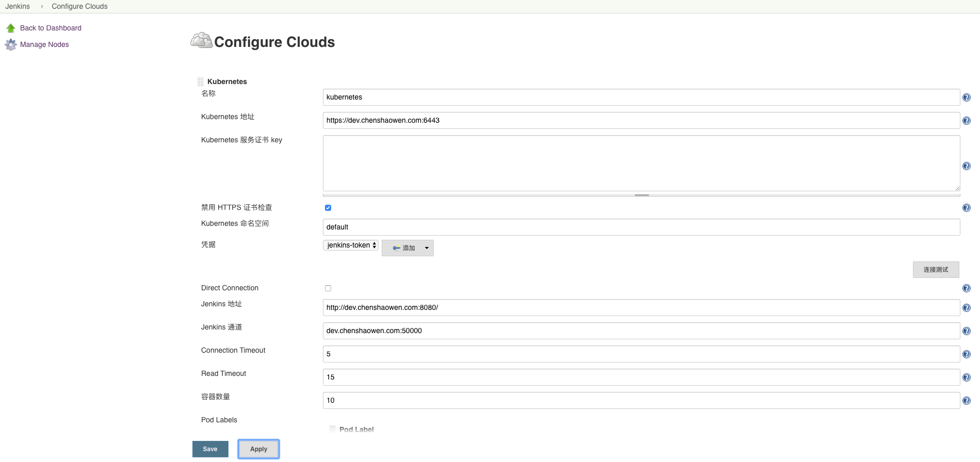This screenshot has height=462, width=980.
Task: Click the Connection Timeout field
Action: pos(641,354)
